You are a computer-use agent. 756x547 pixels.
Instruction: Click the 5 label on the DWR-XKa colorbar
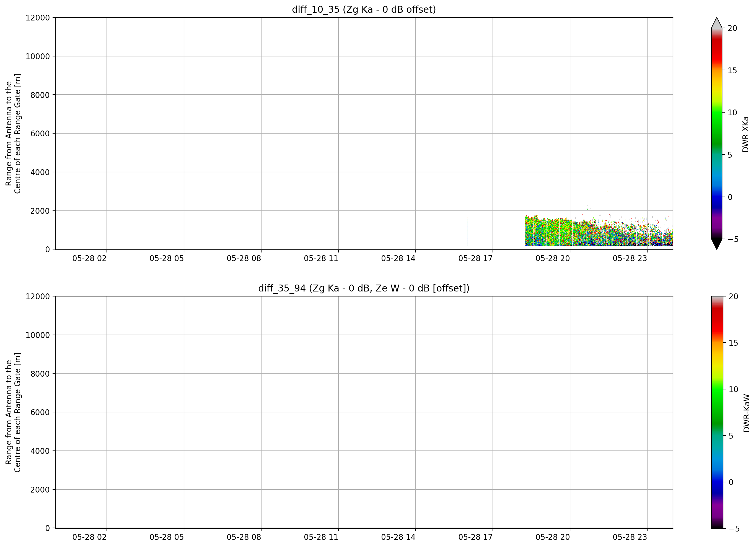click(730, 155)
